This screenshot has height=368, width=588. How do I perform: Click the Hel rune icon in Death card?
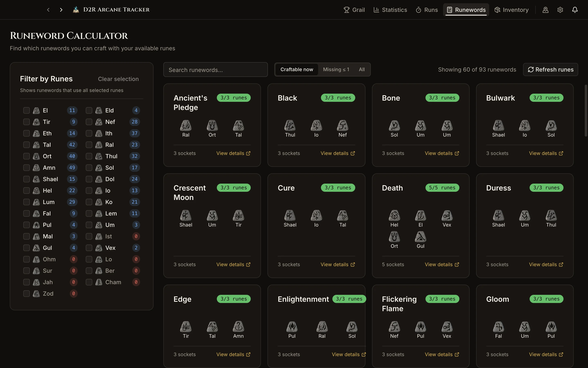394,215
